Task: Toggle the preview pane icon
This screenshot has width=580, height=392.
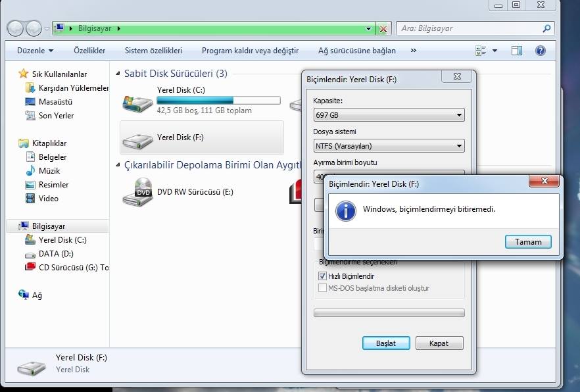Action: 516,51
